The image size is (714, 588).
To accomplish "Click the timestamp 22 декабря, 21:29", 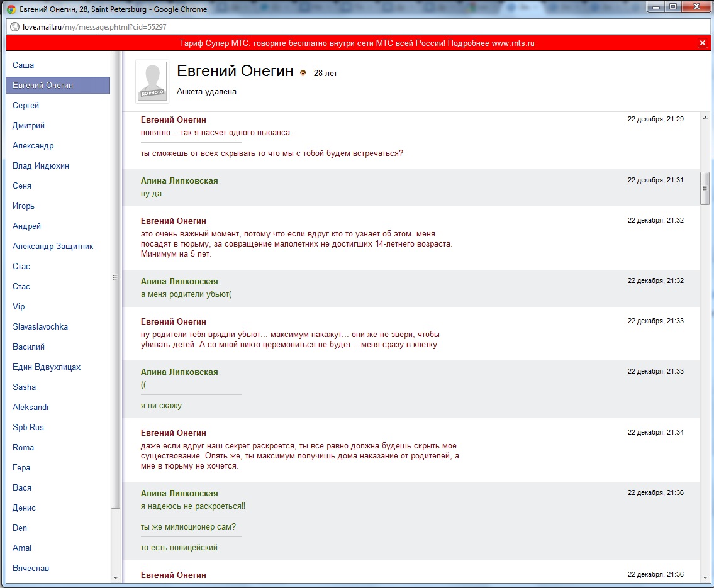I will (x=655, y=119).
